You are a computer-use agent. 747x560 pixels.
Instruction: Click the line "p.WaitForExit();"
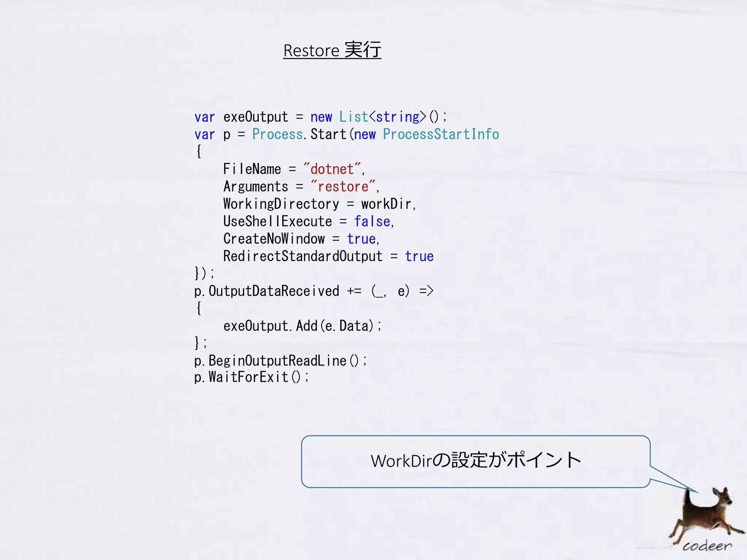coord(251,377)
